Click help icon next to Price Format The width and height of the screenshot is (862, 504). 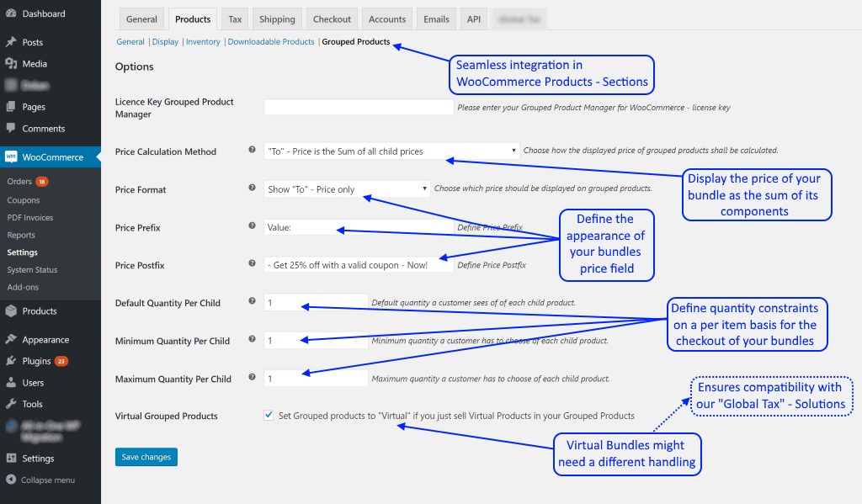[252, 188]
